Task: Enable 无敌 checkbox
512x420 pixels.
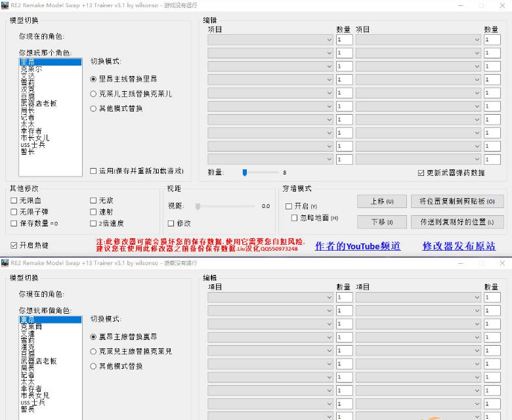Action: [x=93, y=200]
